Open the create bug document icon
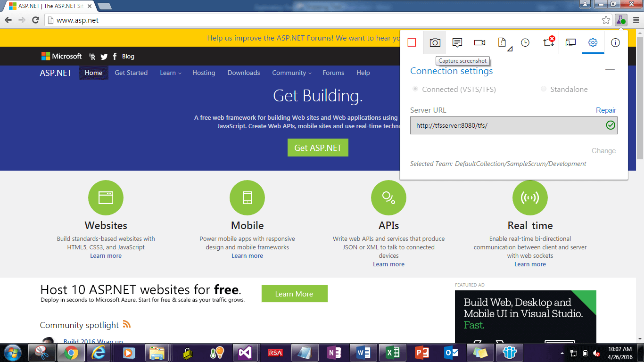The height and width of the screenshot is (362, 644). pos(503,43)
